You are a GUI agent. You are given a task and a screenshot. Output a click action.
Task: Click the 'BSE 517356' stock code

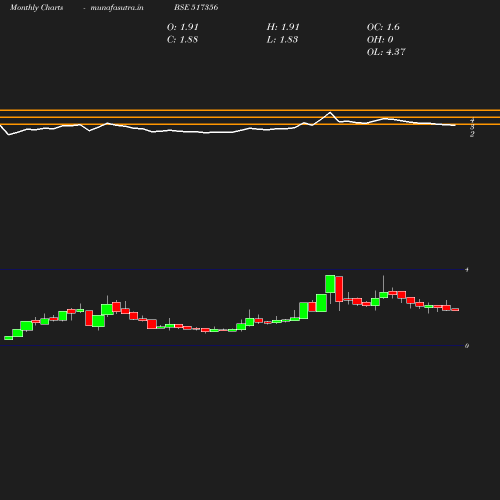pos(196,7)
